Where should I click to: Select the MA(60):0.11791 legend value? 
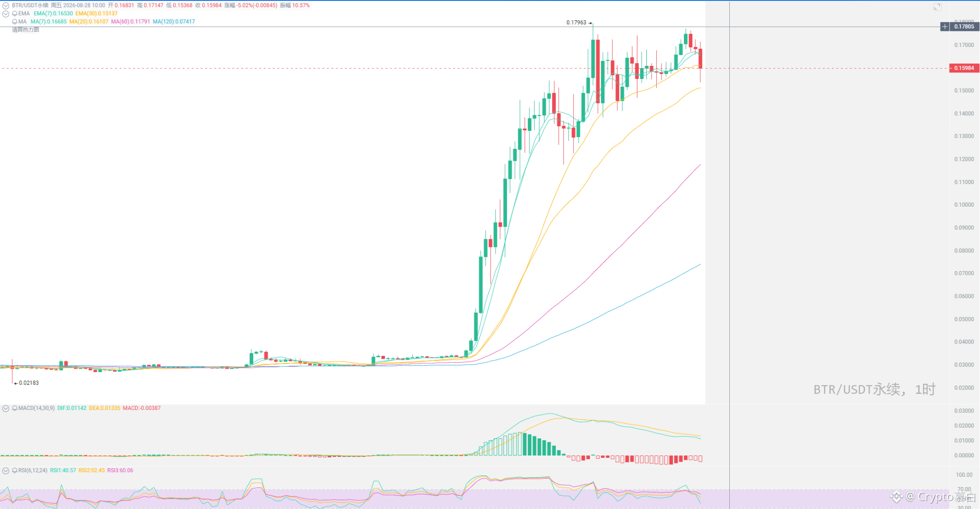130,22
